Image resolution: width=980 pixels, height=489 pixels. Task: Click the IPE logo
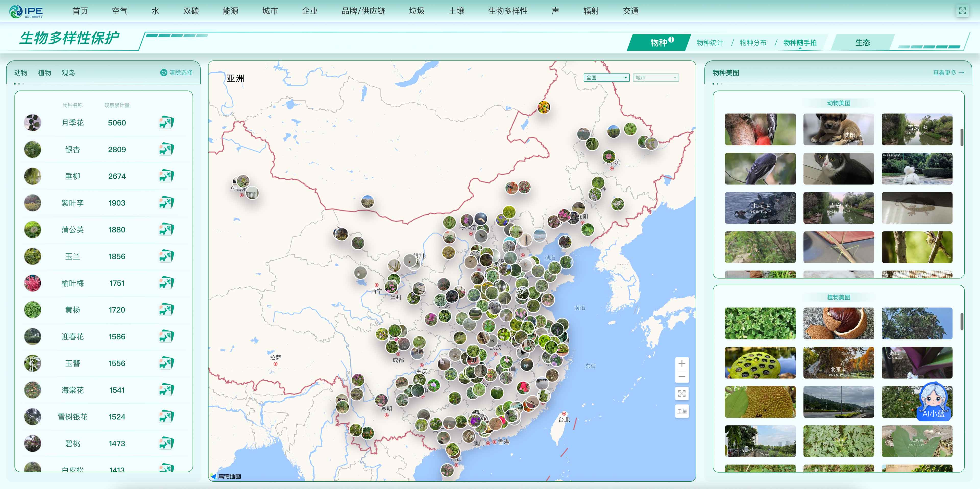26,11
